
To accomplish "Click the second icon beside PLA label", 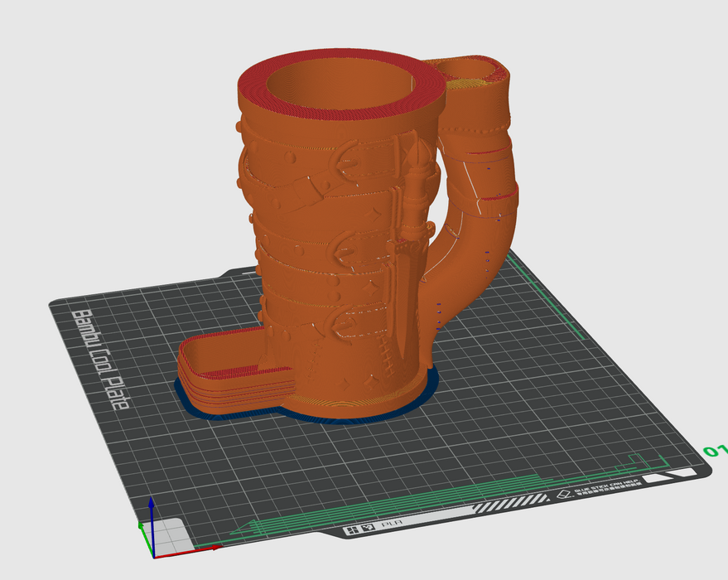I will click(367, 528).
